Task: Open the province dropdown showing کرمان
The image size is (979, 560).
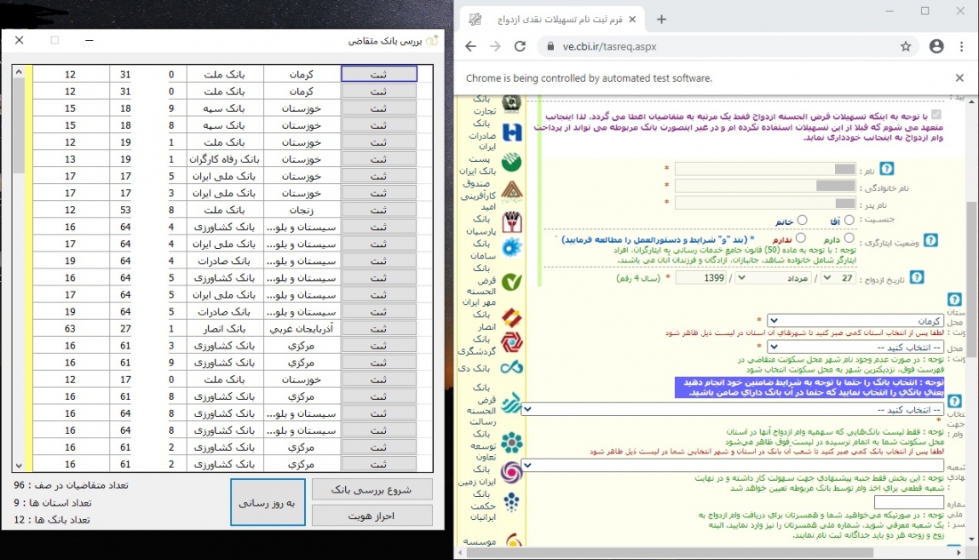Action: point(855,320)
